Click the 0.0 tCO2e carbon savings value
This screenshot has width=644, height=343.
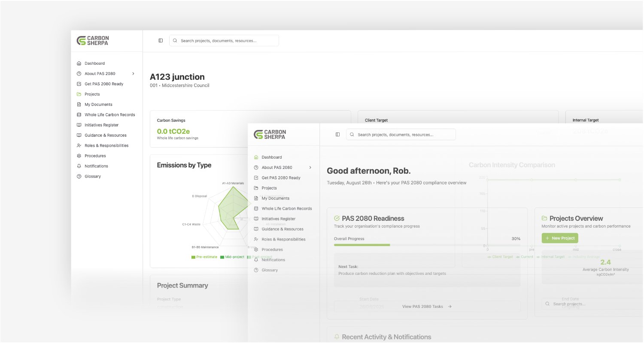click(173, 131)
